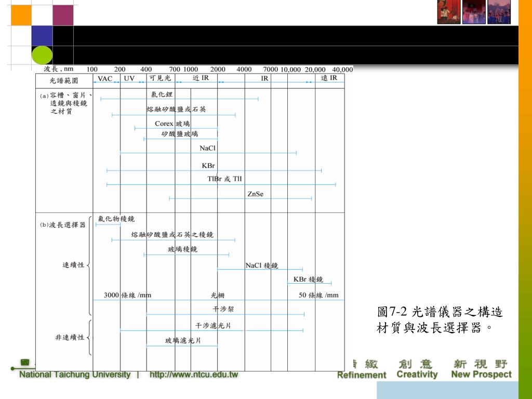Click the '波長, nm' axis label

[x=58, y=69]
